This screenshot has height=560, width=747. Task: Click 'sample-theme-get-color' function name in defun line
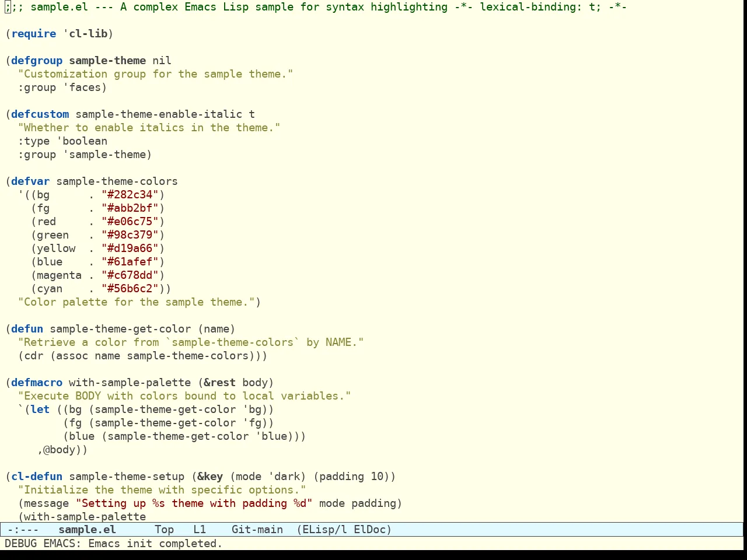pyautogui.click(x=120, y=329)
